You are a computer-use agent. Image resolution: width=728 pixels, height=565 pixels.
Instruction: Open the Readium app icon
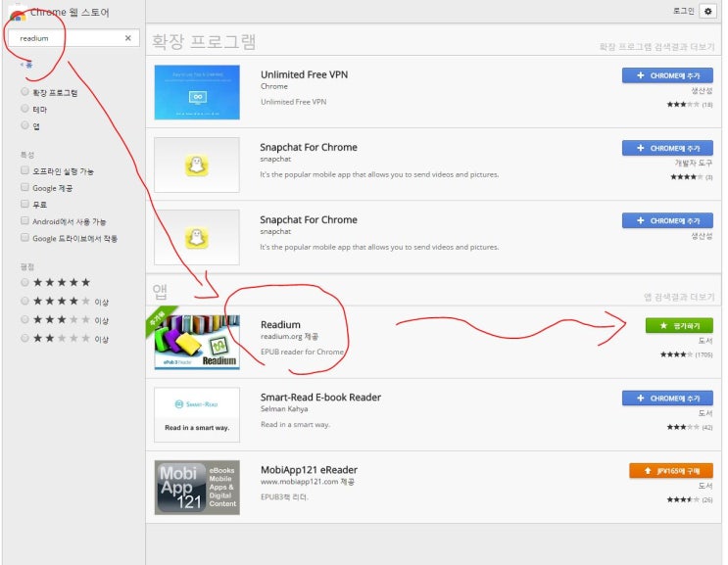tap(196, 341)
